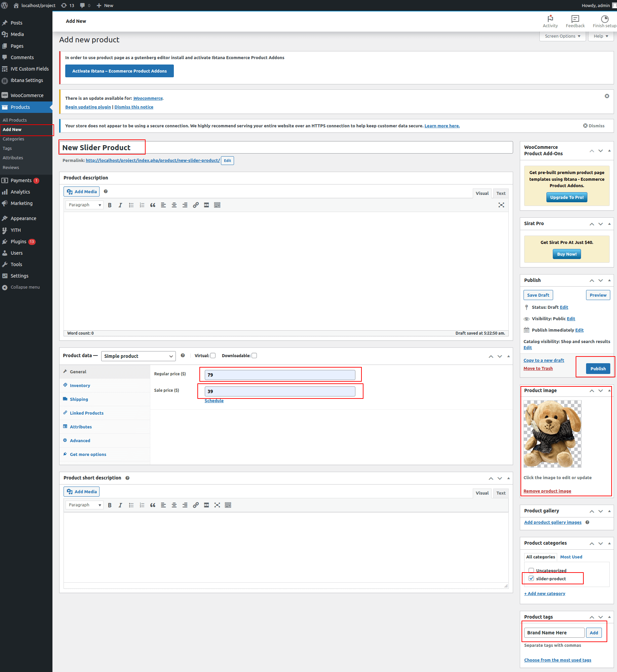The width and height of the screenshot is (617, 672).
Task: Click Blockquote icon in product description toolbar
Action: pos(153,205)
